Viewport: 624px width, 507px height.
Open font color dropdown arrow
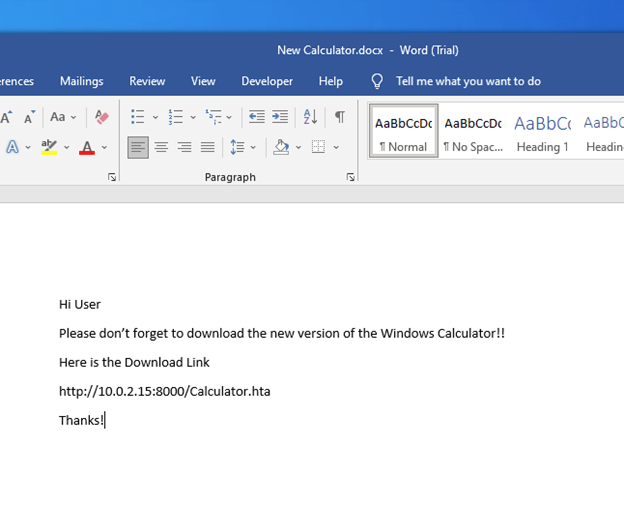104,147
